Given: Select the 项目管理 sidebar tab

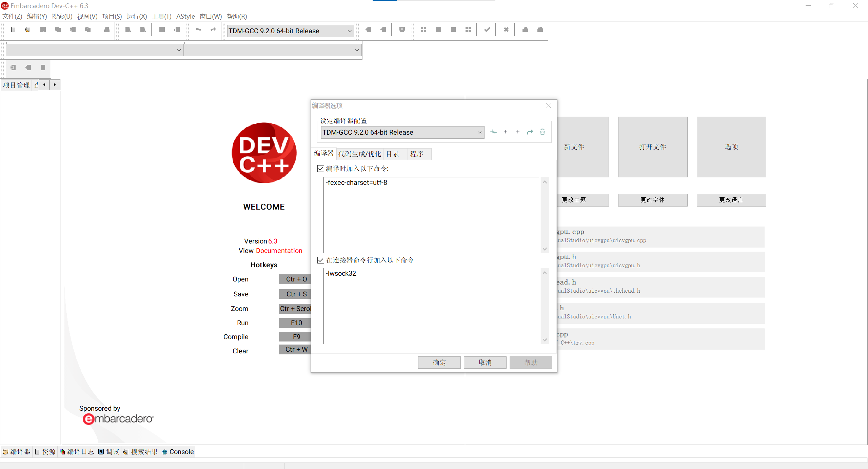Looking at the screenshot, I should click(x=16, y=85).
